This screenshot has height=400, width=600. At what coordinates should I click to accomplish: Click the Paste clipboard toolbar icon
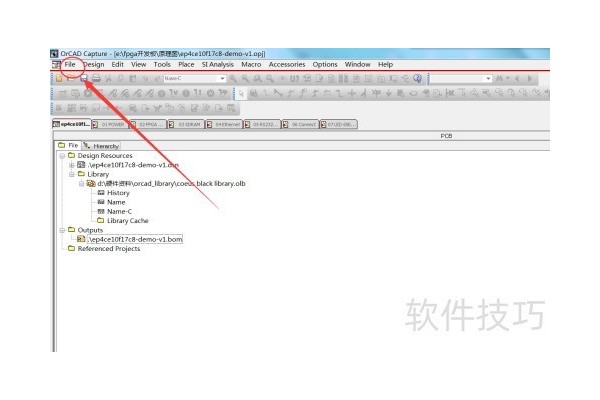[x=133, y=78]
